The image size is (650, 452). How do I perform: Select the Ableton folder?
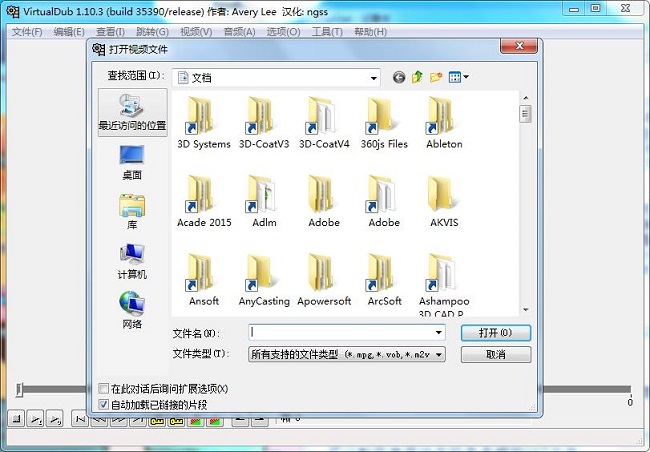pos(444,123)
